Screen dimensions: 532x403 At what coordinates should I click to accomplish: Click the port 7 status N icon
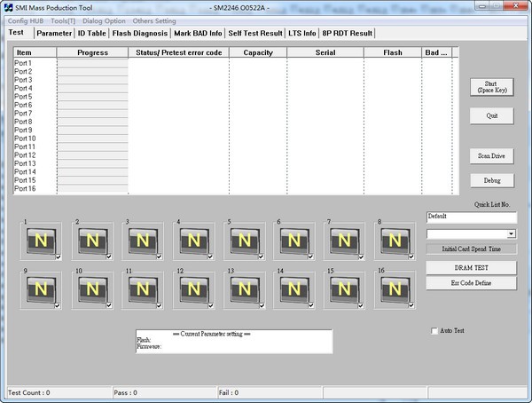(344, 241)
